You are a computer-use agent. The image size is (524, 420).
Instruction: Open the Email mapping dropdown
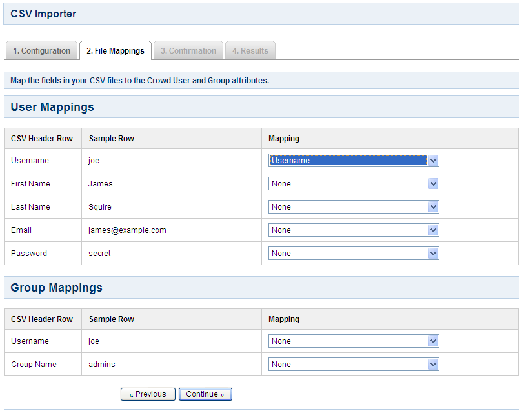(354, 230)
